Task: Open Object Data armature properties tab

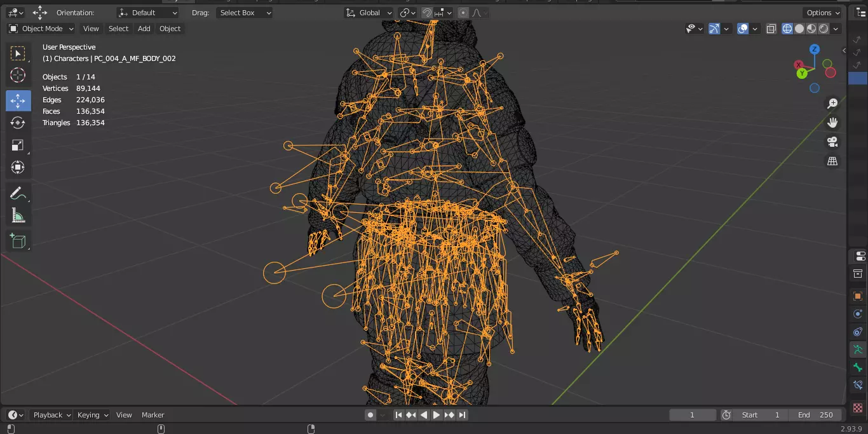Action: click(x=858, y=349)
